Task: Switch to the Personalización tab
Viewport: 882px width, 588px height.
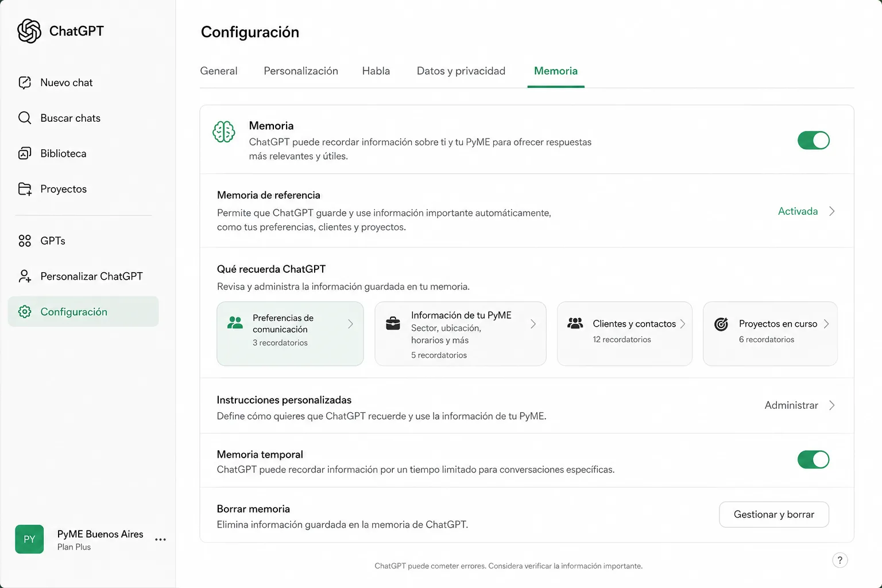Action: [301, 71]
